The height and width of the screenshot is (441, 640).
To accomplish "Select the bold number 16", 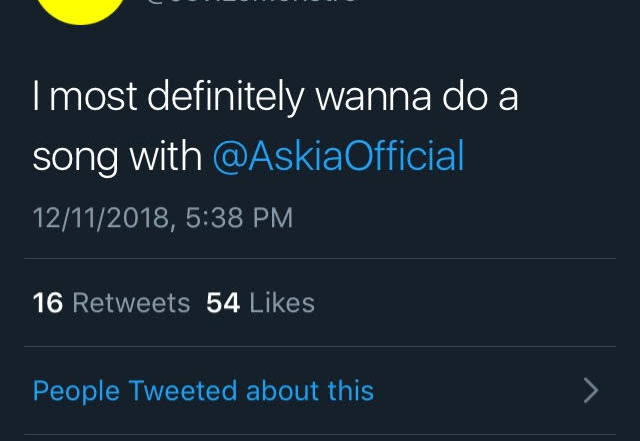I will [48, 303].
